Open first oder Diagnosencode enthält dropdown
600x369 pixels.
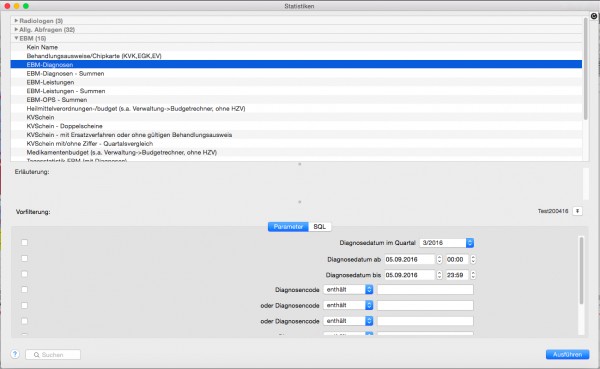[348, 305]
